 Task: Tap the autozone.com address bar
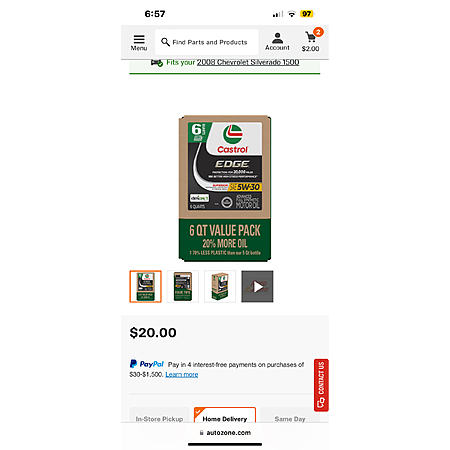click(x=225, y=433)
